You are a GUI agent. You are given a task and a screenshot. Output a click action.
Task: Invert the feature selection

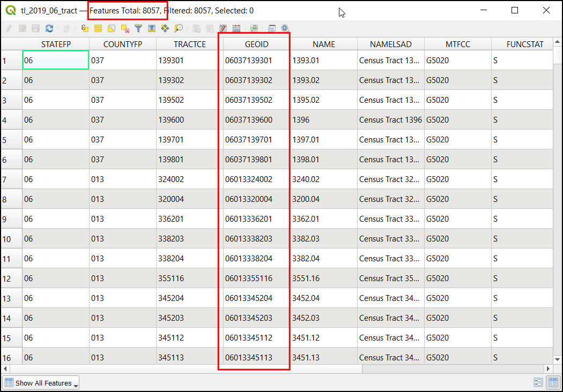[112, 29]
